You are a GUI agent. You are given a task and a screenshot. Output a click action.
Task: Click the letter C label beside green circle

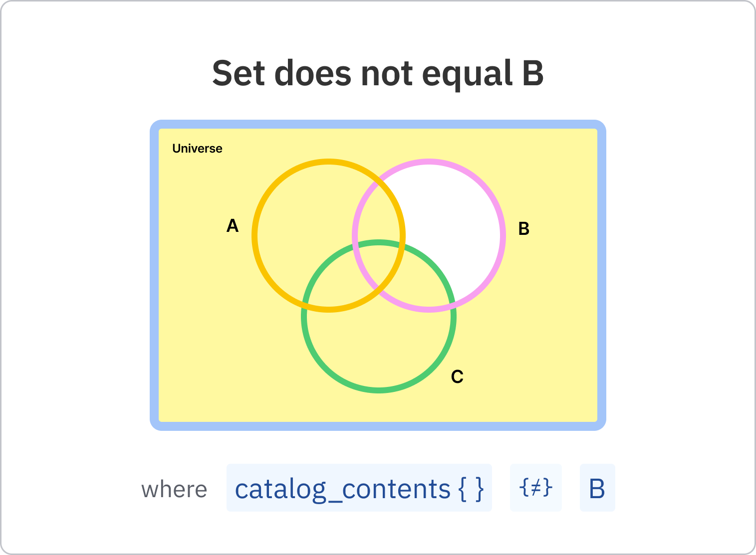point(457,376)
